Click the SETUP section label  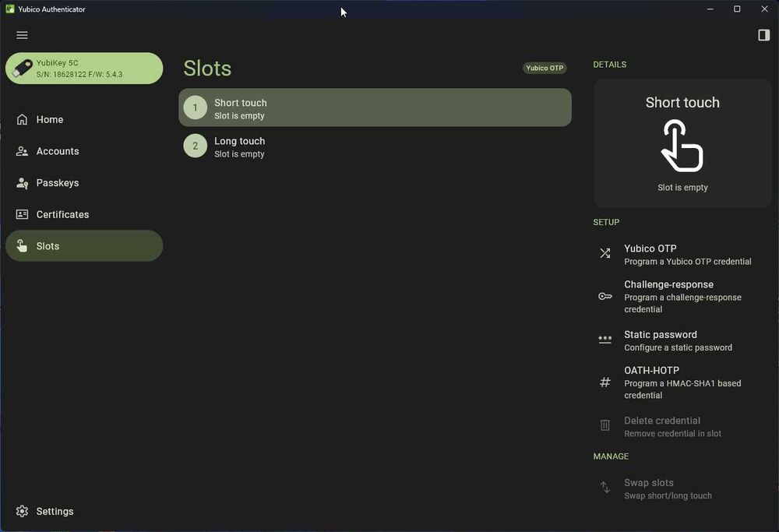(606, 222)
